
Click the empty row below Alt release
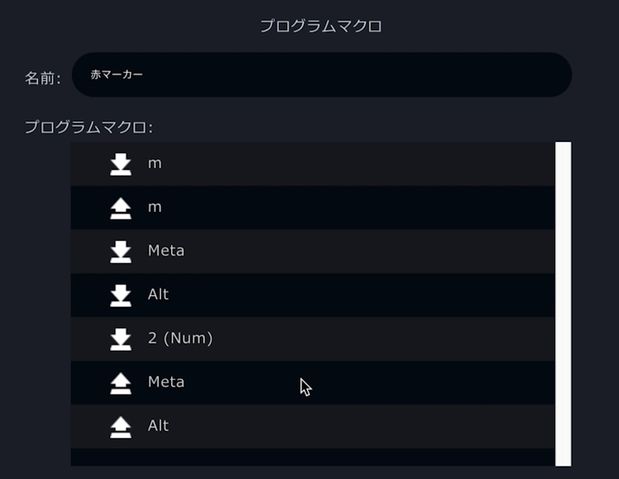pos(313,457)
